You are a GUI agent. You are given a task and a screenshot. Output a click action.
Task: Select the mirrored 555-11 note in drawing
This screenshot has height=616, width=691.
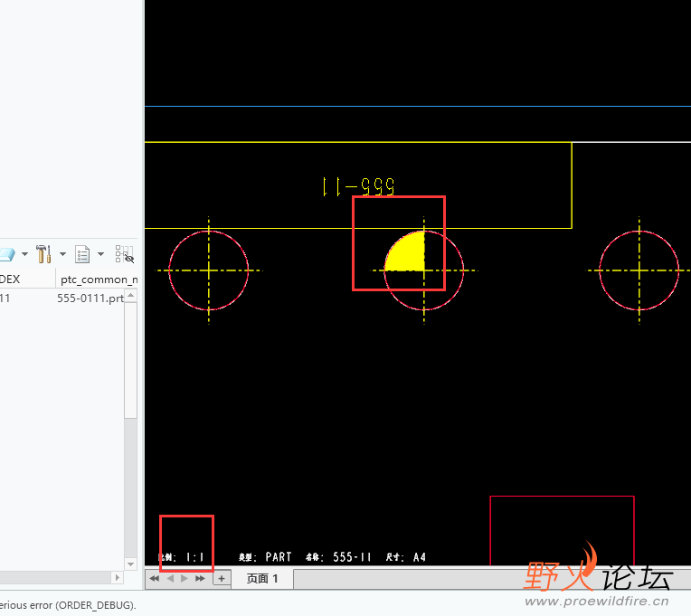pyautogui.click(x=358, y=186)
